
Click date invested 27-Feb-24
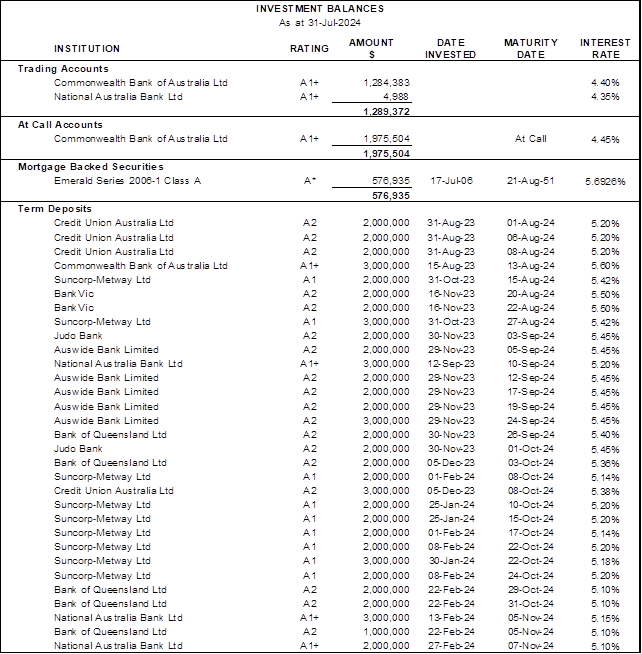[x=451, y=646]
